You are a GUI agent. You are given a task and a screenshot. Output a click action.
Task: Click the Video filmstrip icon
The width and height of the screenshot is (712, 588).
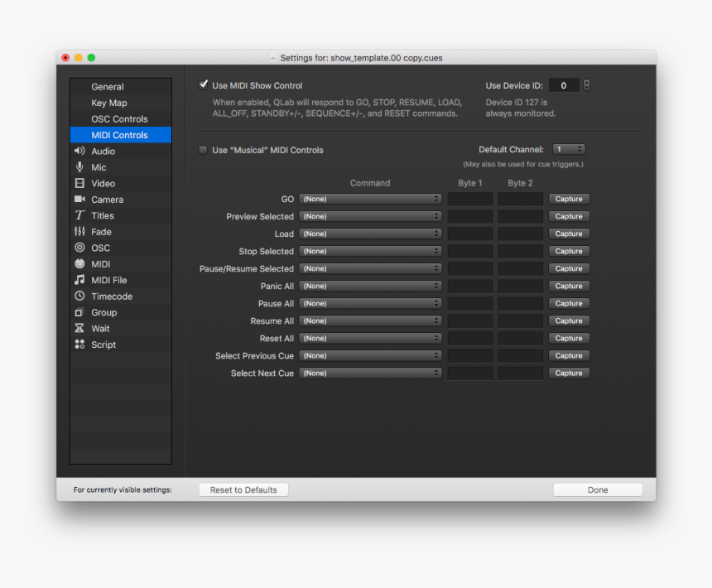[79, 184]
